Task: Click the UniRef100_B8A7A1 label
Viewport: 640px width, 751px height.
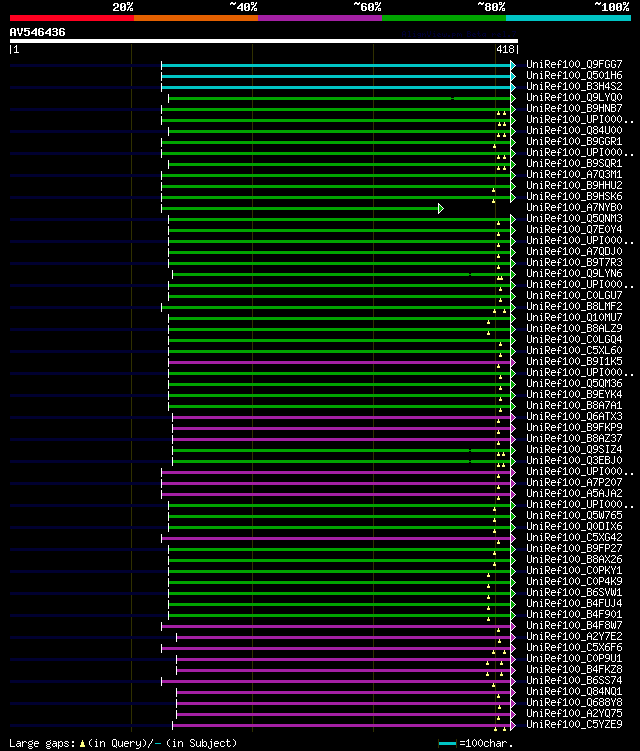Action: [x=574, y=406]
